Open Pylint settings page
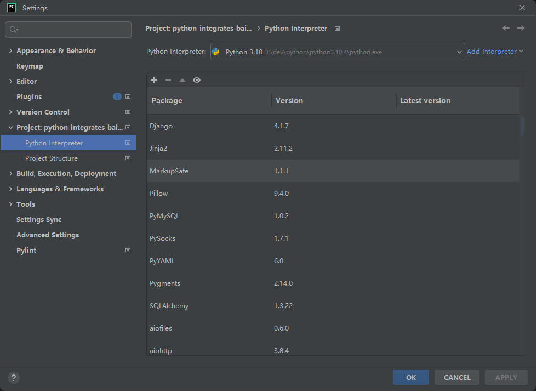This screenshot has width=537, height=392. pos(26,250)
